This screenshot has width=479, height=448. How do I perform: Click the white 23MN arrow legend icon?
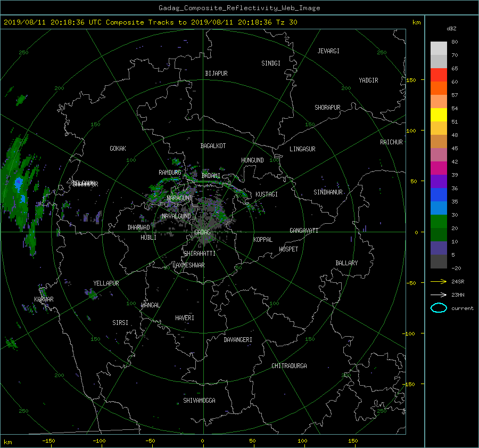[439, 295]
